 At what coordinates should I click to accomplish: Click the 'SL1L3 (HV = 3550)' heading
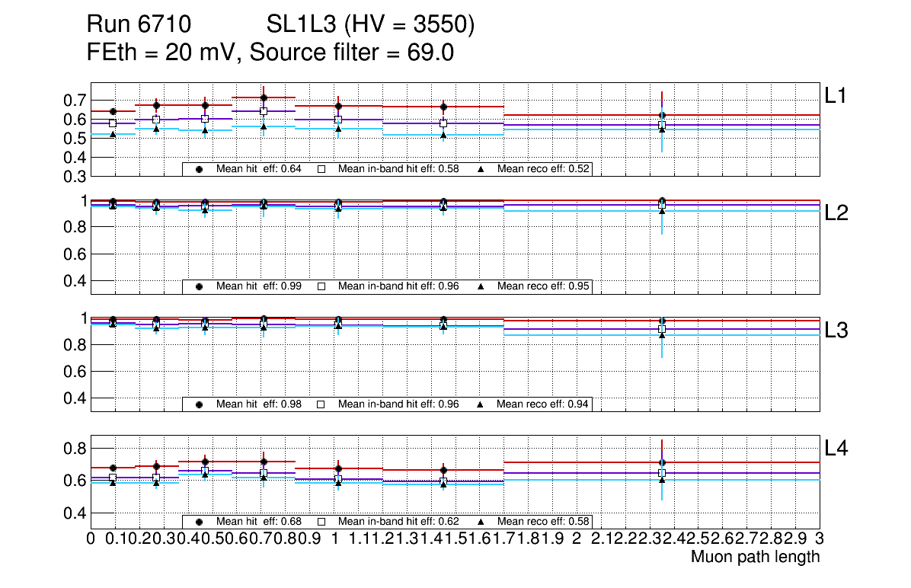[x=370, y=25]
